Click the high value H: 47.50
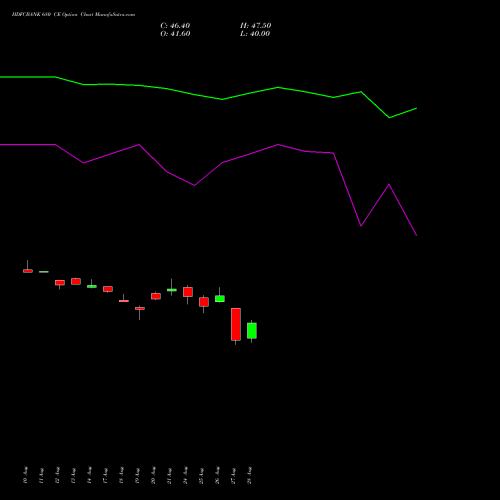This screenshot has width=500, height=500. point(255,26)
